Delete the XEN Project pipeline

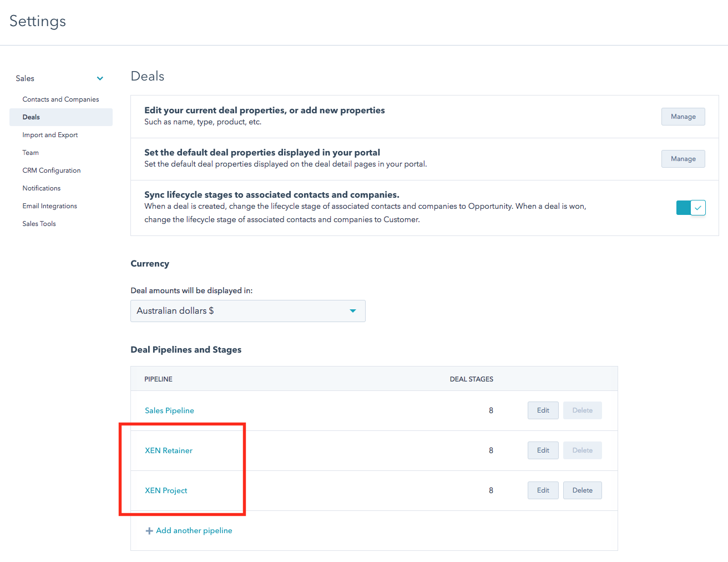(x=582, y=490)
